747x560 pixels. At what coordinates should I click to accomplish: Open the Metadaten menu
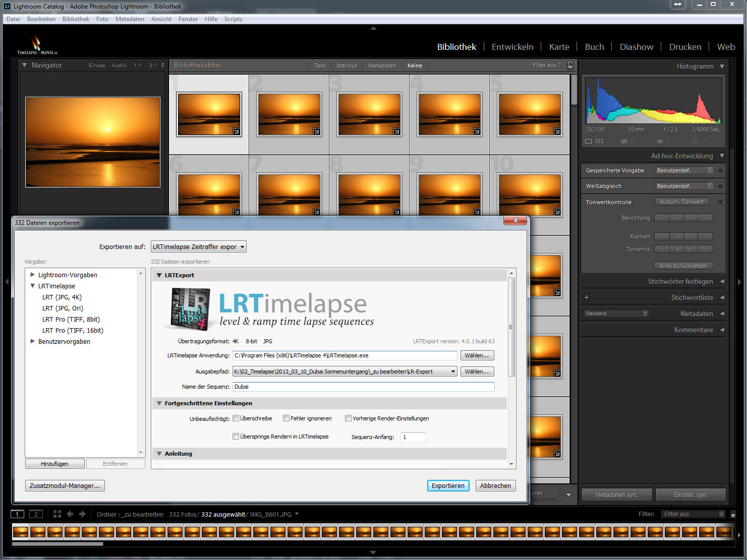[130, 19]
